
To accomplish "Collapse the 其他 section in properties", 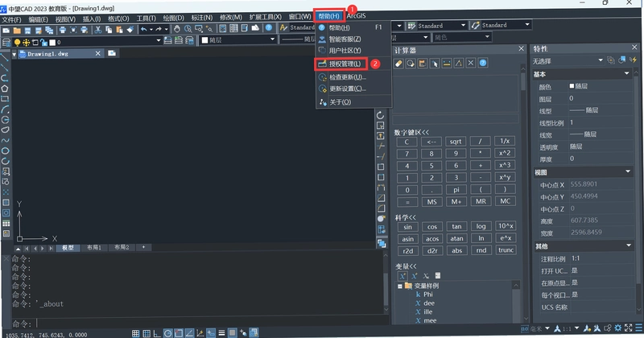I will (629, 245).
